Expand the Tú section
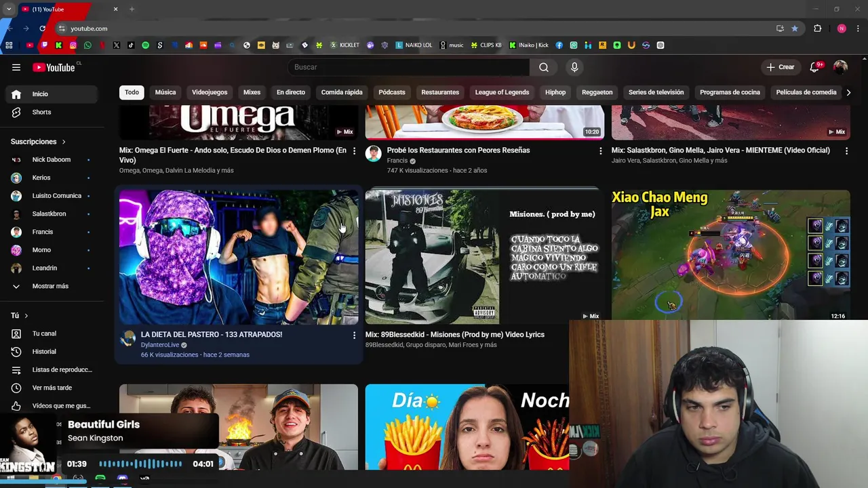The width and height of the screenshot is (868, 488). click(x=20, y=316)
